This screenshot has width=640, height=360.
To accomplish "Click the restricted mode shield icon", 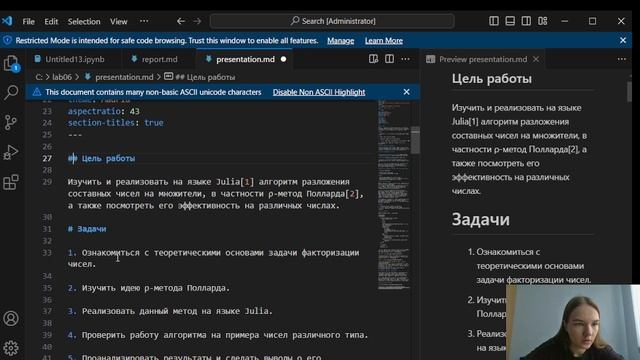I will point(8,40).
